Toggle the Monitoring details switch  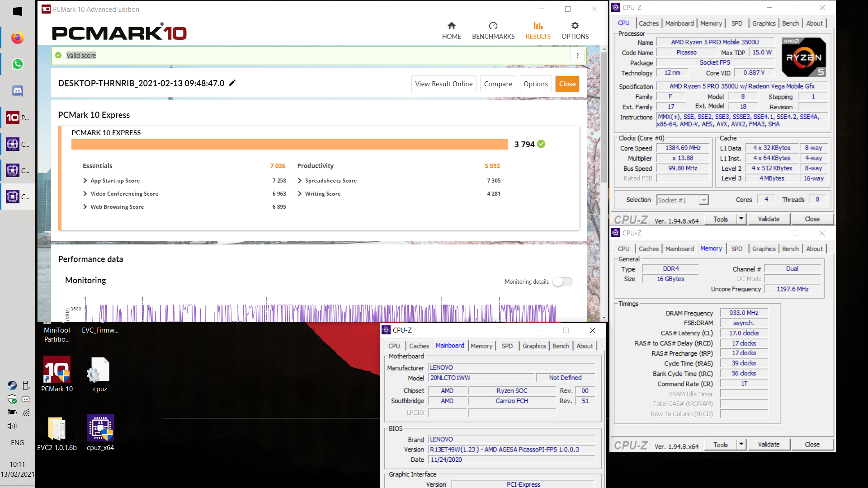click(x=562, y=282)
